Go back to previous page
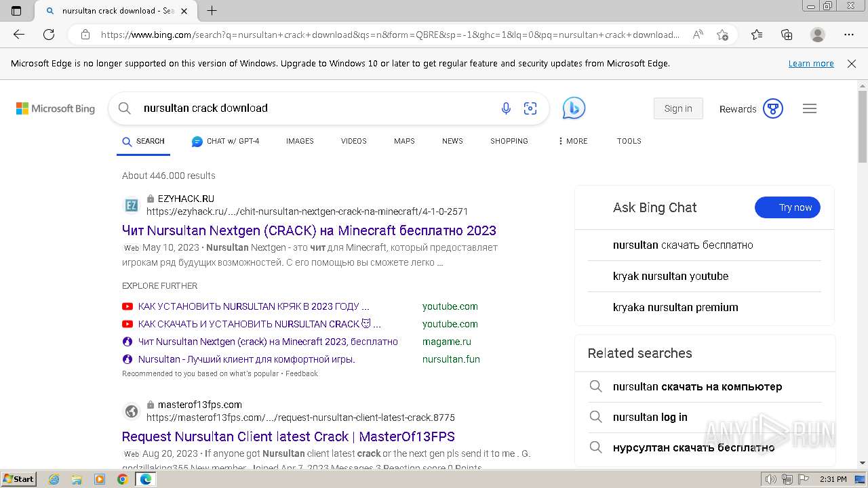The image size is (868, 488). coord(19,35)
